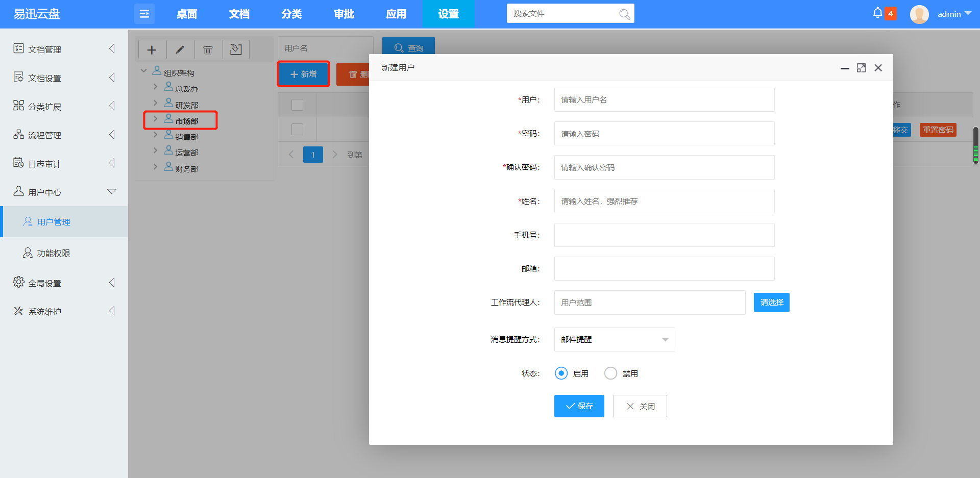
Task: Select the pencil edit icon in the tree toolbar
Action: (180, 49)
